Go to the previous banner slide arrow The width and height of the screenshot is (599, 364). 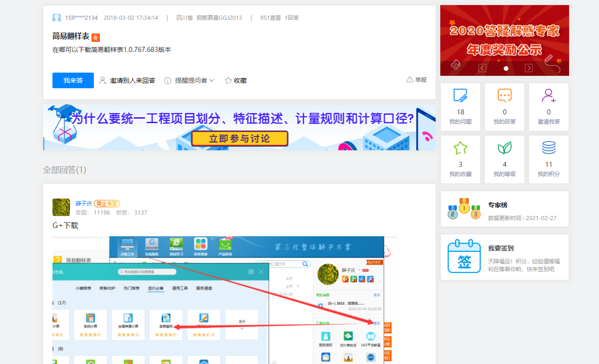click(483, 68)
